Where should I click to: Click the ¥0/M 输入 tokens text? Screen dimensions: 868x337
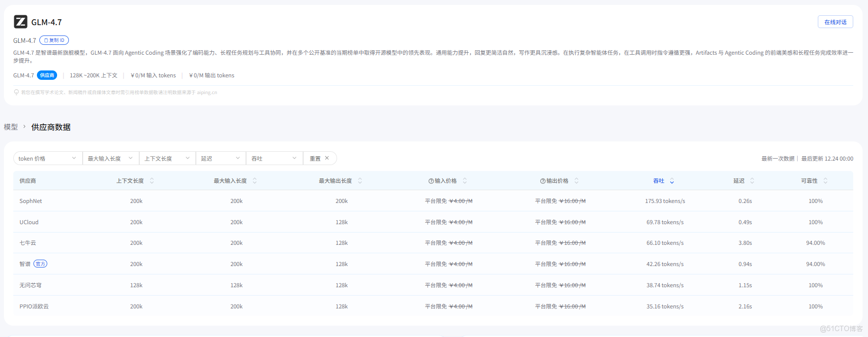click(153, 75)
